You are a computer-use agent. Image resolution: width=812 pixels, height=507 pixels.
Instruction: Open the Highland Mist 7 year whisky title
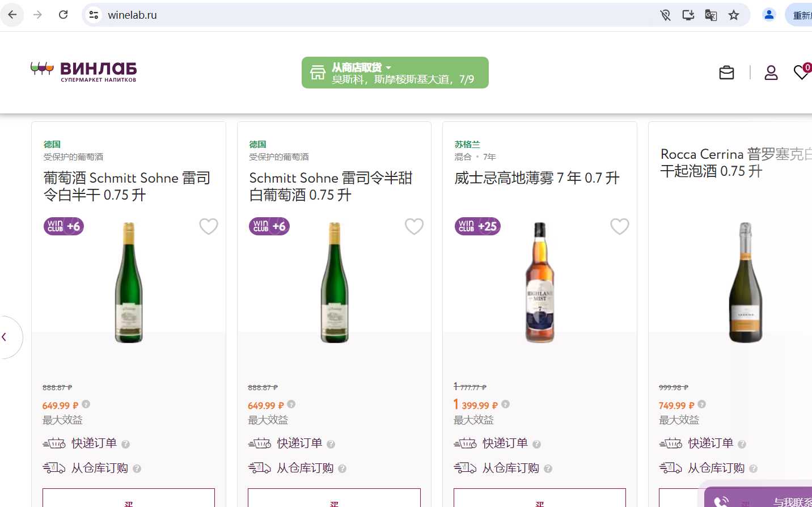(536, 178)
